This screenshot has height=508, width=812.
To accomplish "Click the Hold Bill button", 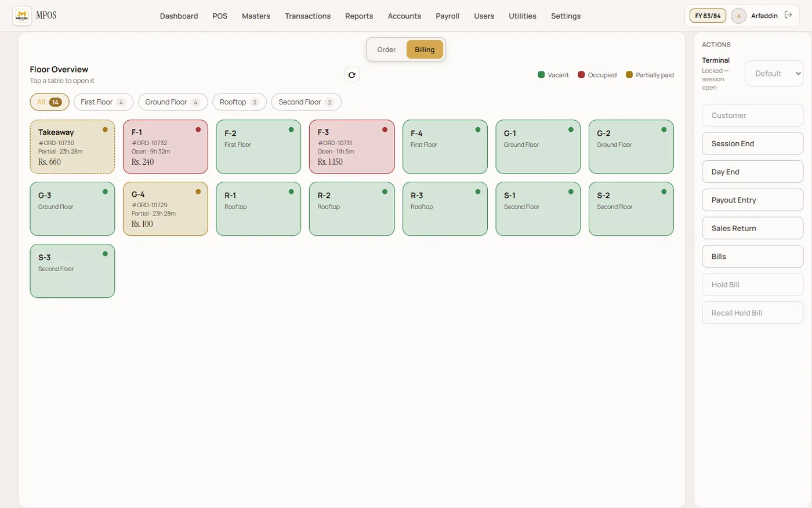I will coord(752,284).
